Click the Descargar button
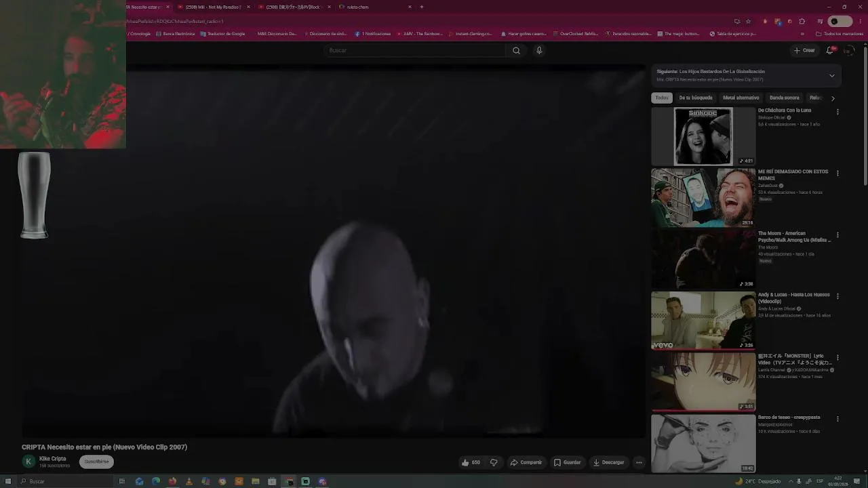This screenshot has width=868, height=488. click(x=608, y=462)
